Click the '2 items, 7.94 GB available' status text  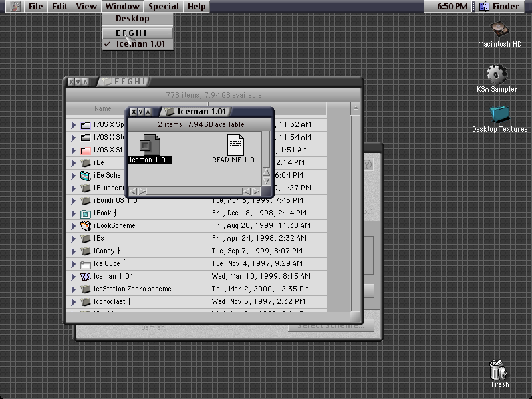point(201,124)
